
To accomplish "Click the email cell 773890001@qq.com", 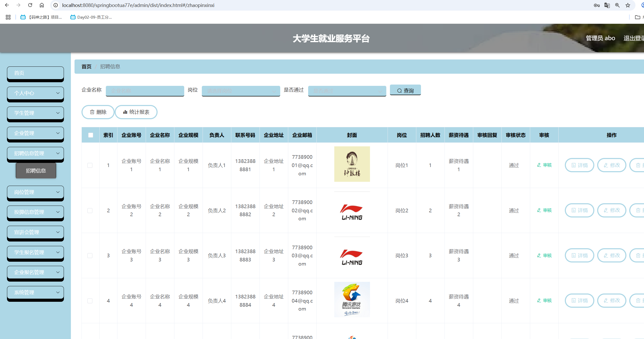I will (302, 165).
